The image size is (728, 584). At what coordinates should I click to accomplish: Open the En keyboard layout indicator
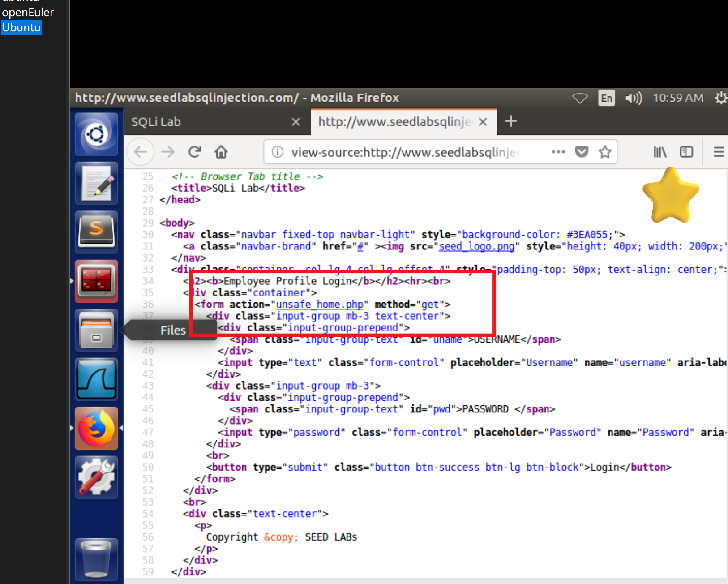607,98
